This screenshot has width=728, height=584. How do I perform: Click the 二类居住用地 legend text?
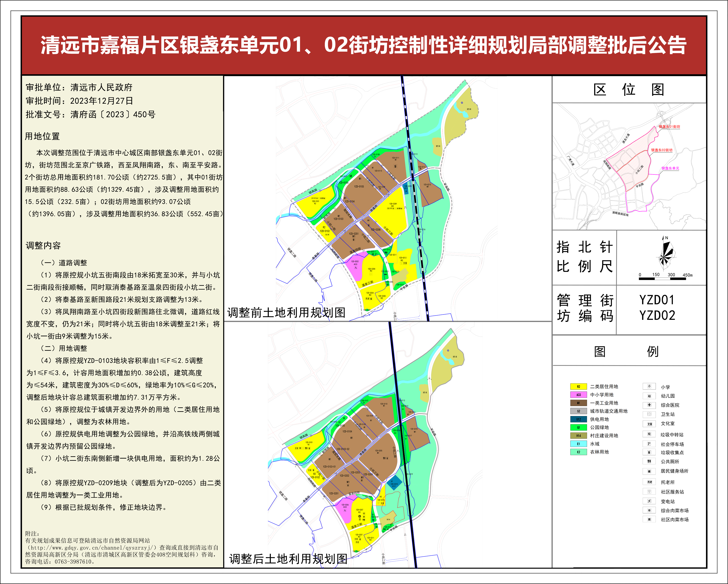604,386
